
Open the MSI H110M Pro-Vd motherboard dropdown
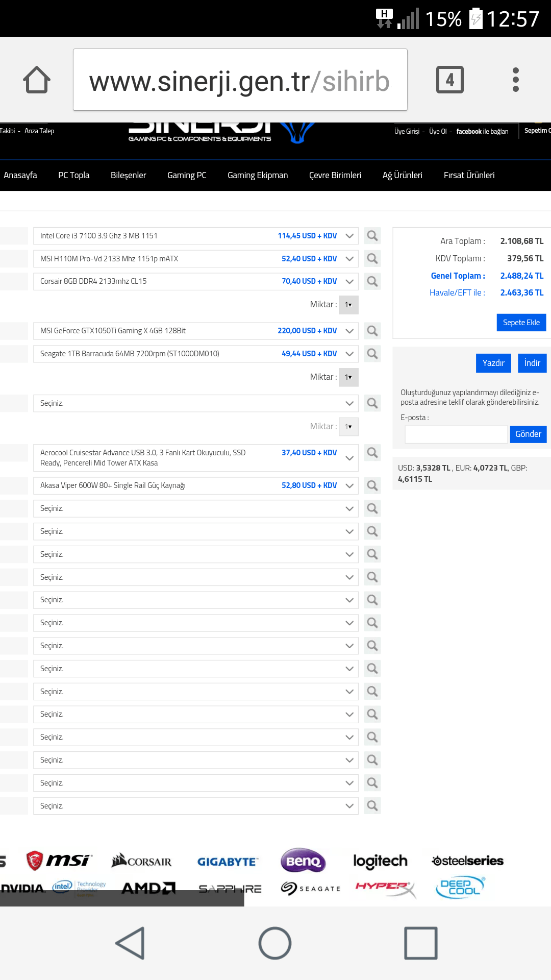click(349, 259)
